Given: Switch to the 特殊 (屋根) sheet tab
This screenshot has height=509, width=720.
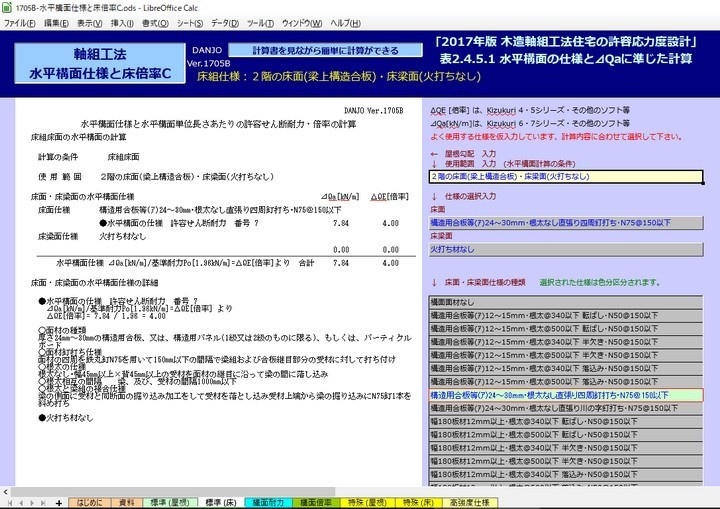Looking at the screenshot, I should [x=367, y=503].
